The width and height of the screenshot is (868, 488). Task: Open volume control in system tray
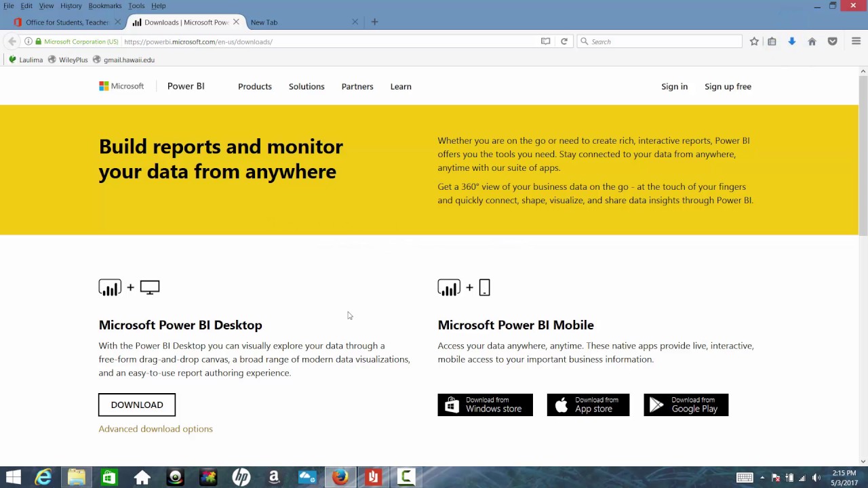pyautogui.click(x=816, y=478)
